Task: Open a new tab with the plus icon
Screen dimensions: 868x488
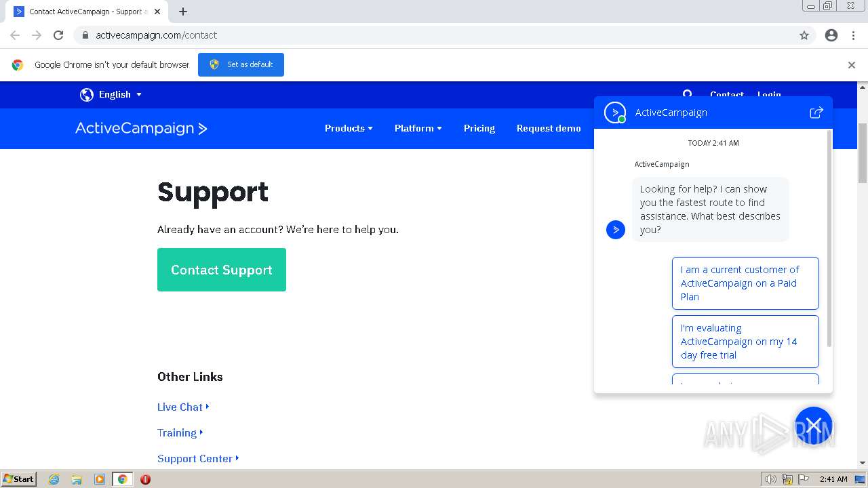Action: [183, 12]
